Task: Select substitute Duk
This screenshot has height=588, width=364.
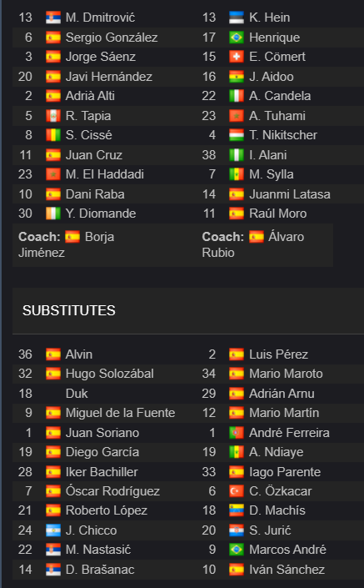Action: (x=77, y=394)
